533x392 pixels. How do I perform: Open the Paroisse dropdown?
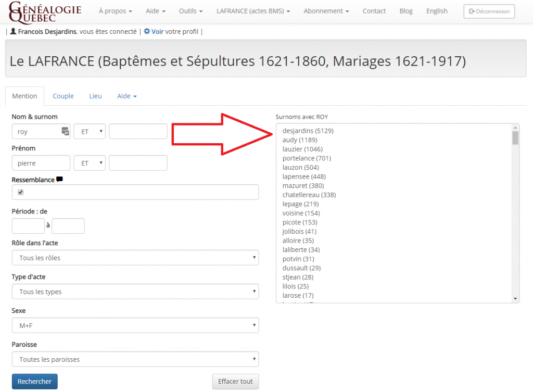(135, 359)
